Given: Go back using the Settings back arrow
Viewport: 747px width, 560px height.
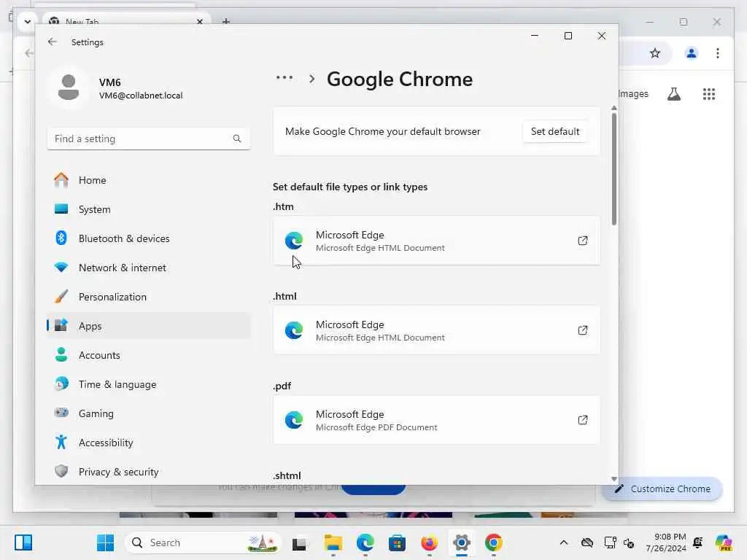Looking at the screenshot, I should pos(53,42).
